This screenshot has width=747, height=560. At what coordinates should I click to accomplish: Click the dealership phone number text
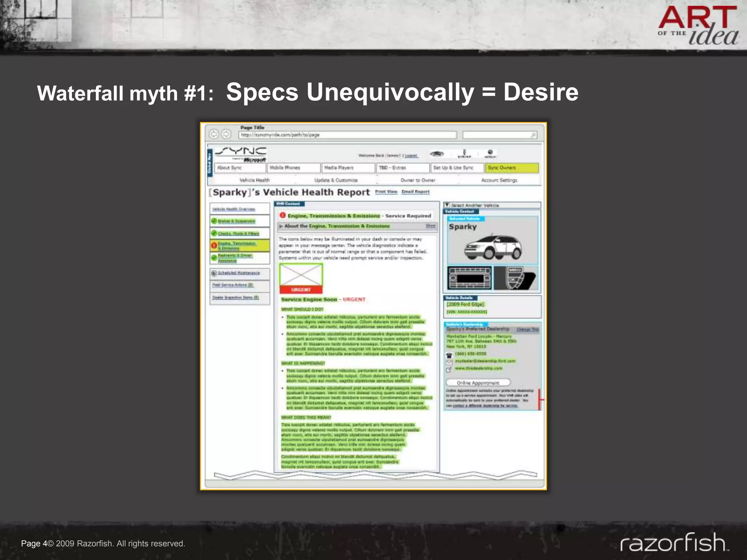(x=471, y=354)
